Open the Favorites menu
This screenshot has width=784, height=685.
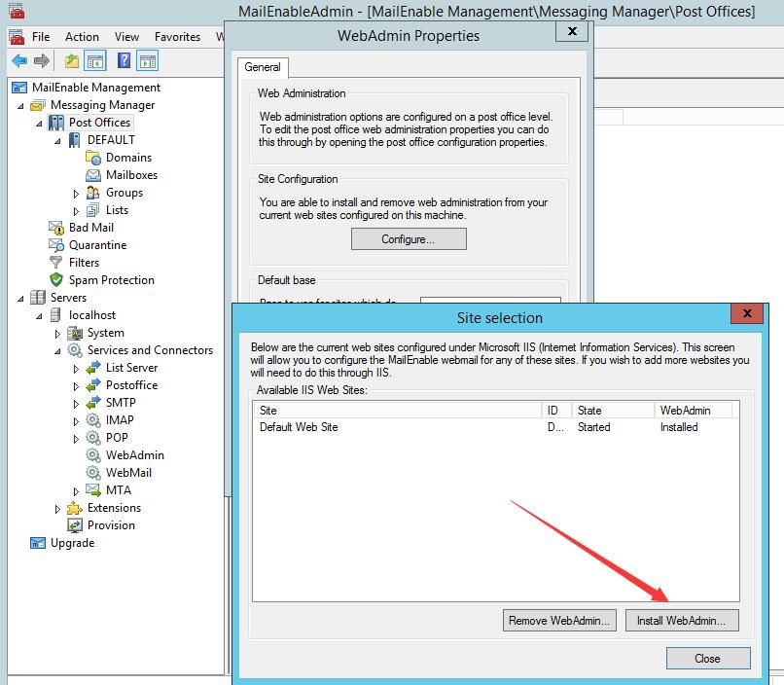(x=177, y=37)
